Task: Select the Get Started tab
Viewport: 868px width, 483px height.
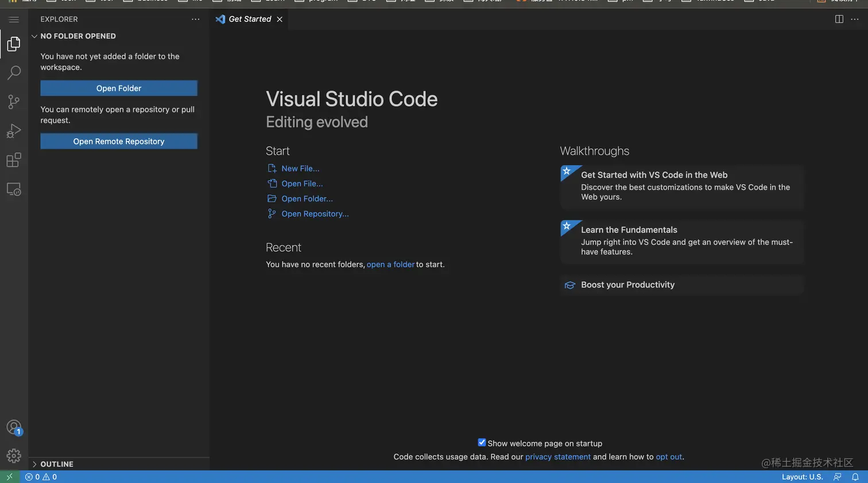Action: [x=249, y=19]
